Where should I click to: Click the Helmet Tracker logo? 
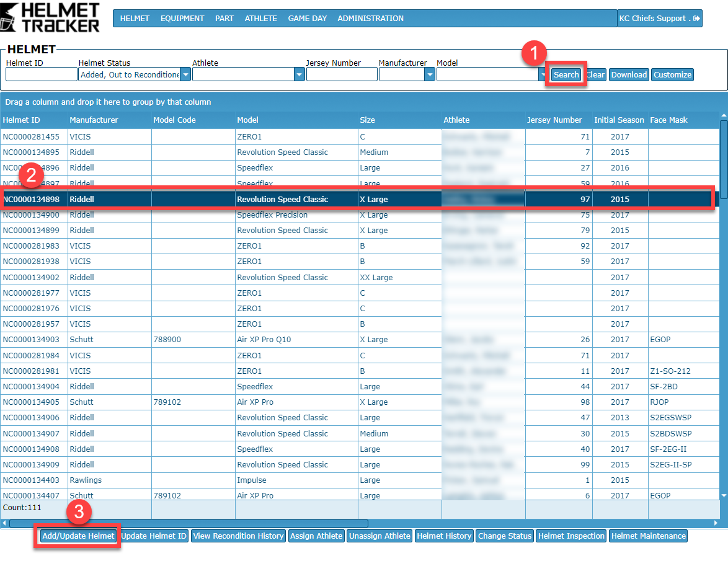(50, 17)
